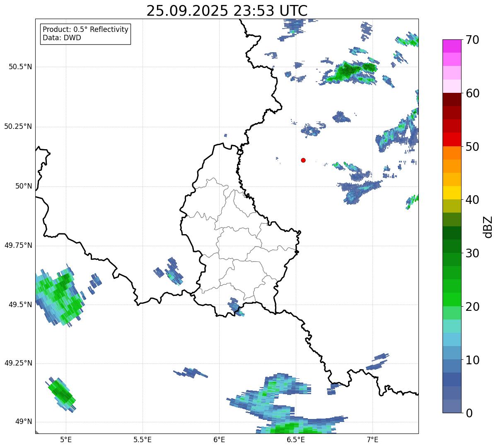Click the 5°E longitude label
Screen dimensions: 498x448
point(66,439)
